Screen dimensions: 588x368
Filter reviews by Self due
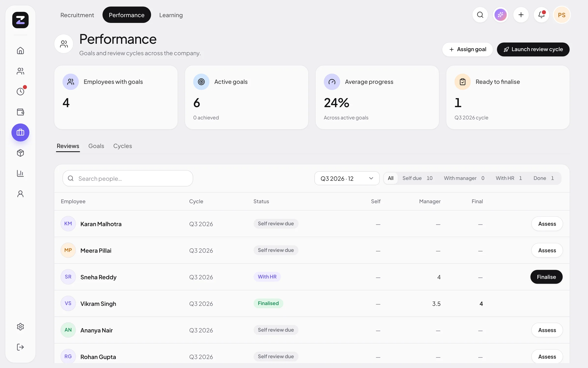(x=417, y=178)
